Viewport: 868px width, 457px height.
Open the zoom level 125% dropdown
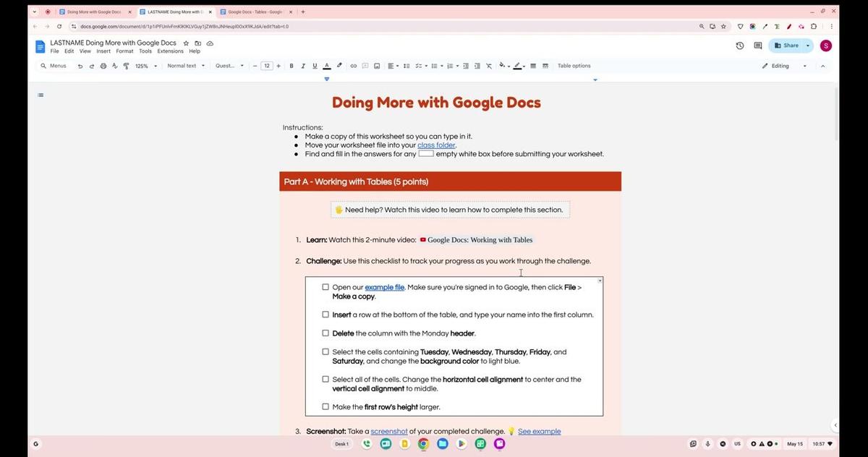146,66
